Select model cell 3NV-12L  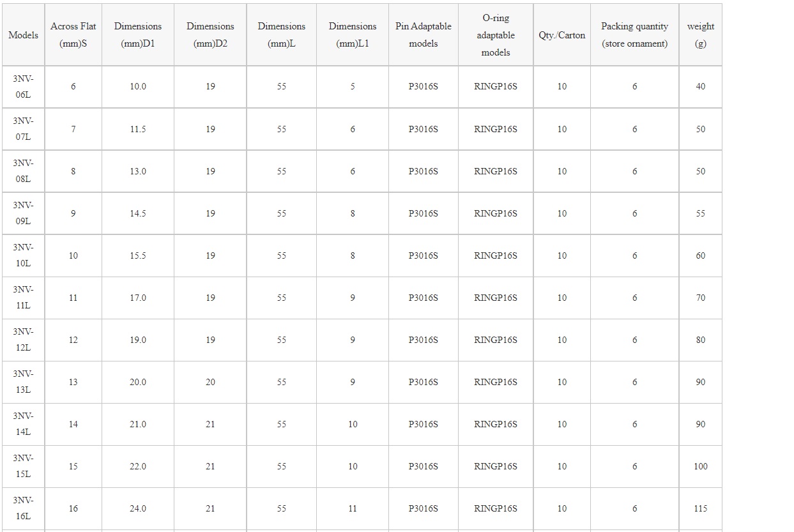[23, 340]
